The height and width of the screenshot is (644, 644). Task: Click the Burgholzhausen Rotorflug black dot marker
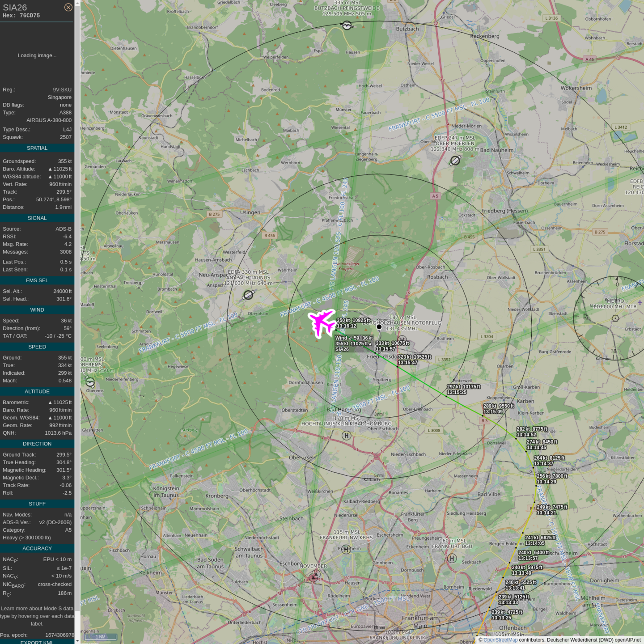[379, 327]
